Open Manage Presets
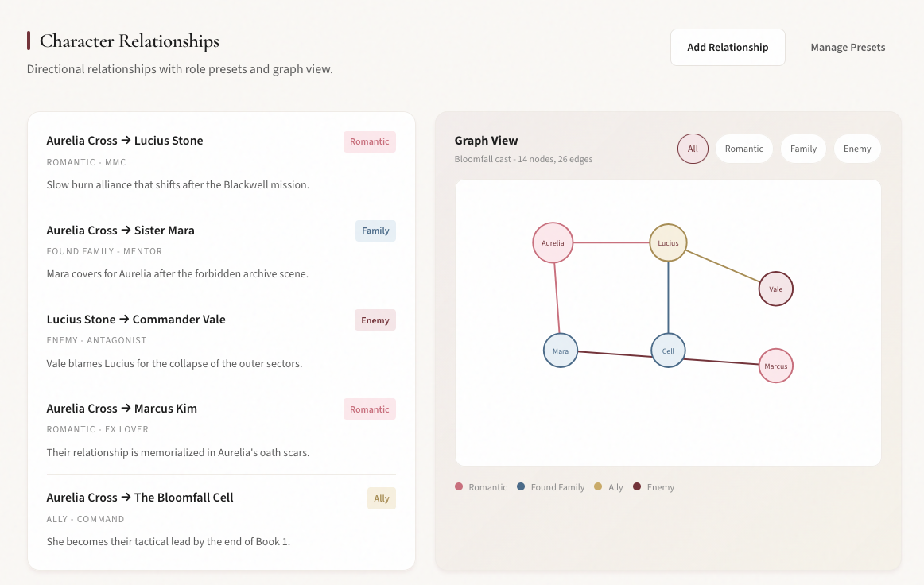Image resolution: width=924 pixels, height=585 pixels. (848, 47)
